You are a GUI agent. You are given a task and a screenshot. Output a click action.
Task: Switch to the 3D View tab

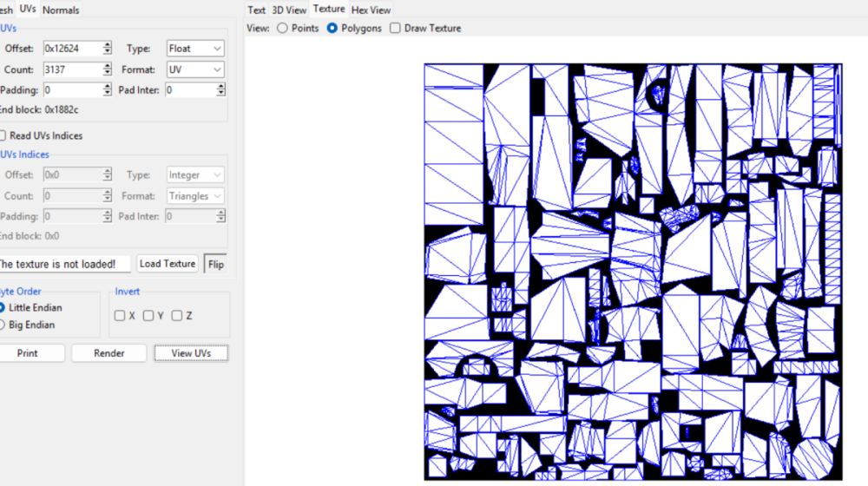(289, 10)
